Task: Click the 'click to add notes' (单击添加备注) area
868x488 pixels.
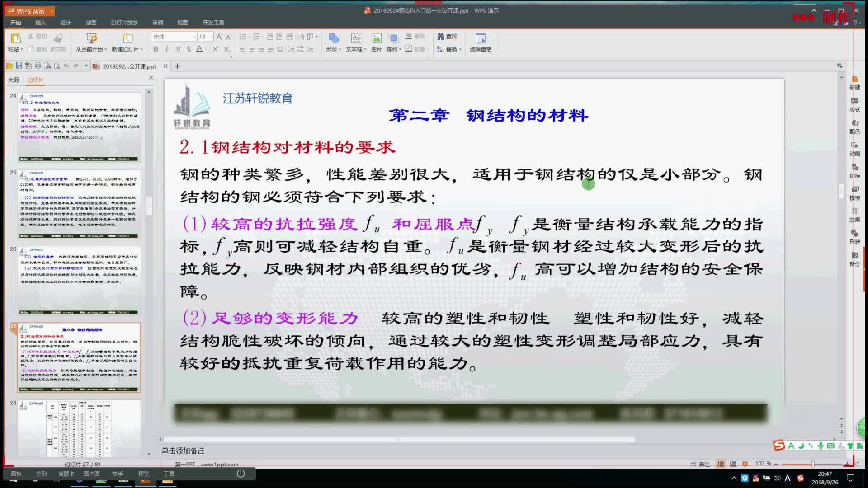Action: point(183,450)
